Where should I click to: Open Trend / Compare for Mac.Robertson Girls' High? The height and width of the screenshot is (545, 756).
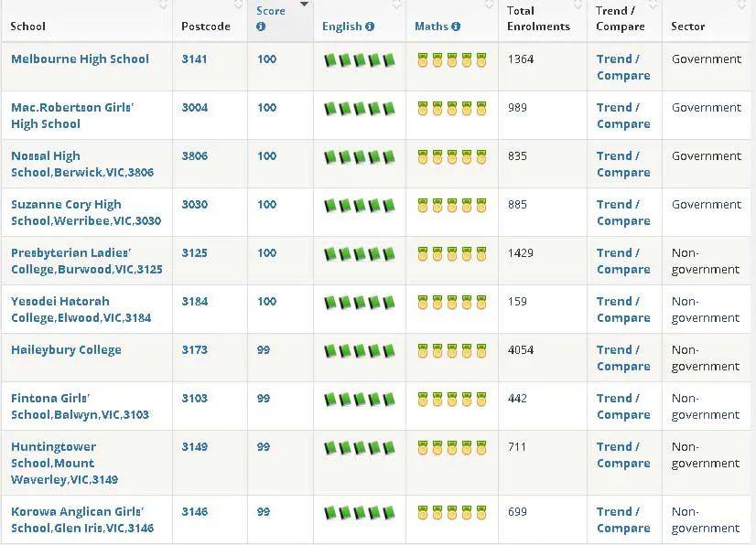coord(623,115)
